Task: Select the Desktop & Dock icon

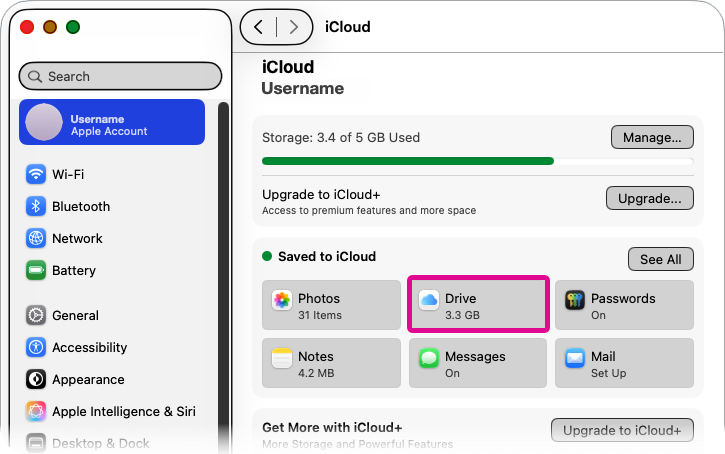Action: [36, 443]
